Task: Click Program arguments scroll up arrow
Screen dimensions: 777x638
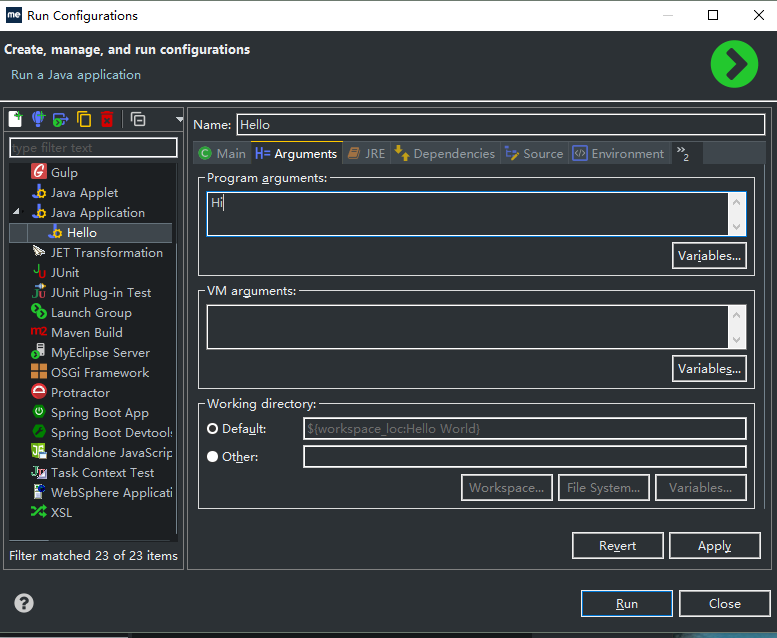Action: (x=736, y=202)
